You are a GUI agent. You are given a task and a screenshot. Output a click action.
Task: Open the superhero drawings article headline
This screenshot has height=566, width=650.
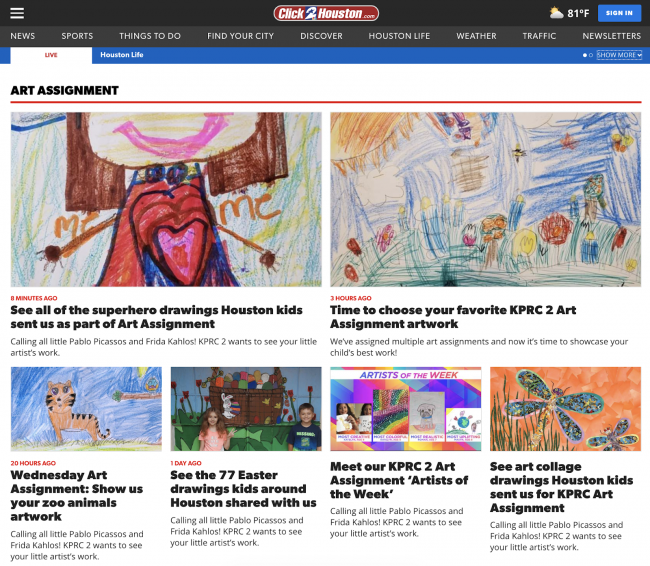click(156, 317)
